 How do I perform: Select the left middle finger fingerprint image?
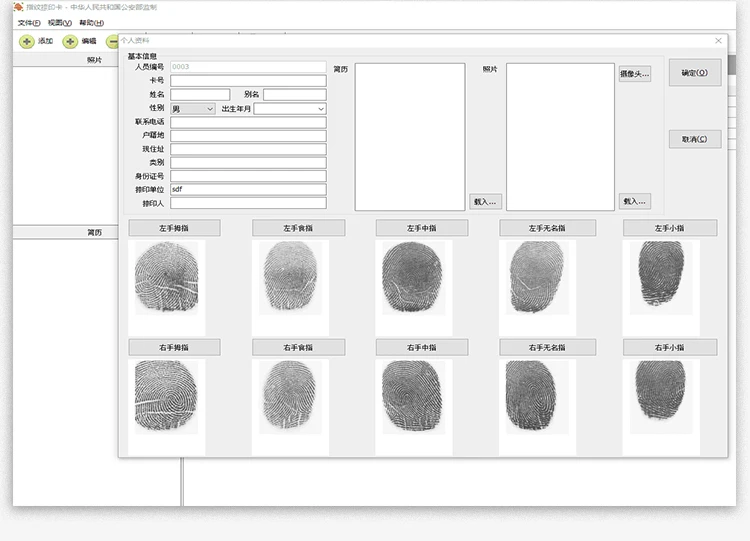413,277
